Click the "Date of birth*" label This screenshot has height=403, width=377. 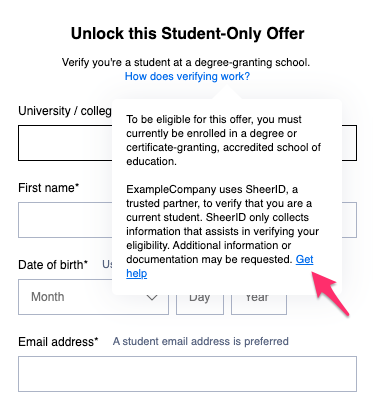pyautogui.click(x=53, y=265)
